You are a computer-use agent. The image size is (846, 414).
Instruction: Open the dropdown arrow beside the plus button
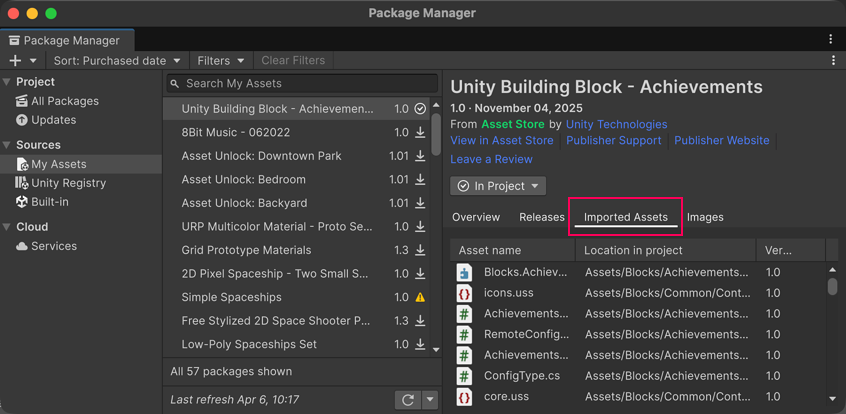coord(33,60)
